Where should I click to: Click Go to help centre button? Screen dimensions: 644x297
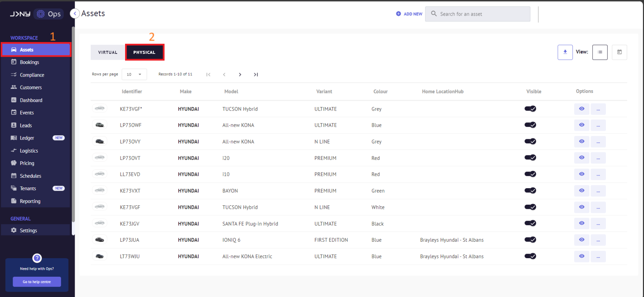click(37, 282)
